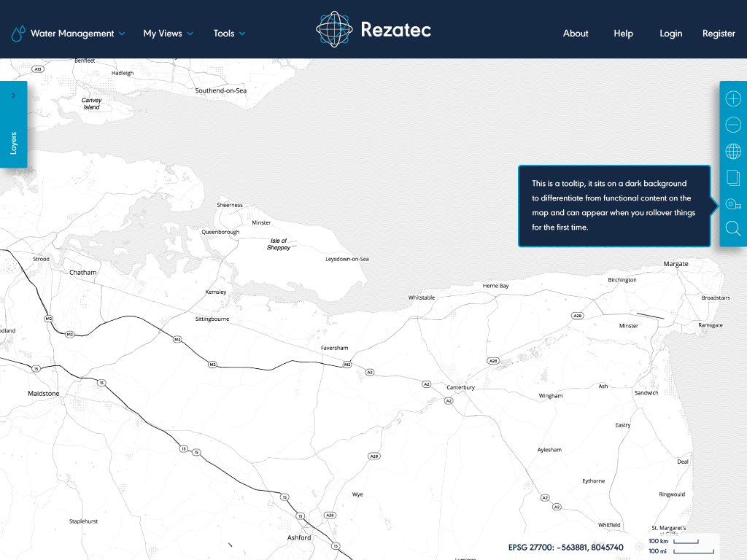Open the My Views dropdown
747x560 pixels.
tap(169, 34)
